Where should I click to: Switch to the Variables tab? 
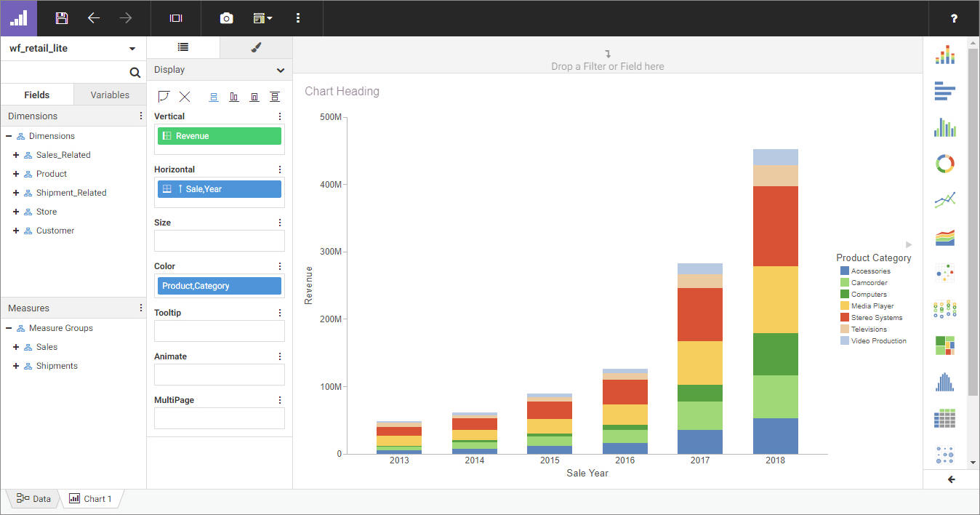(x=109, y=94)
